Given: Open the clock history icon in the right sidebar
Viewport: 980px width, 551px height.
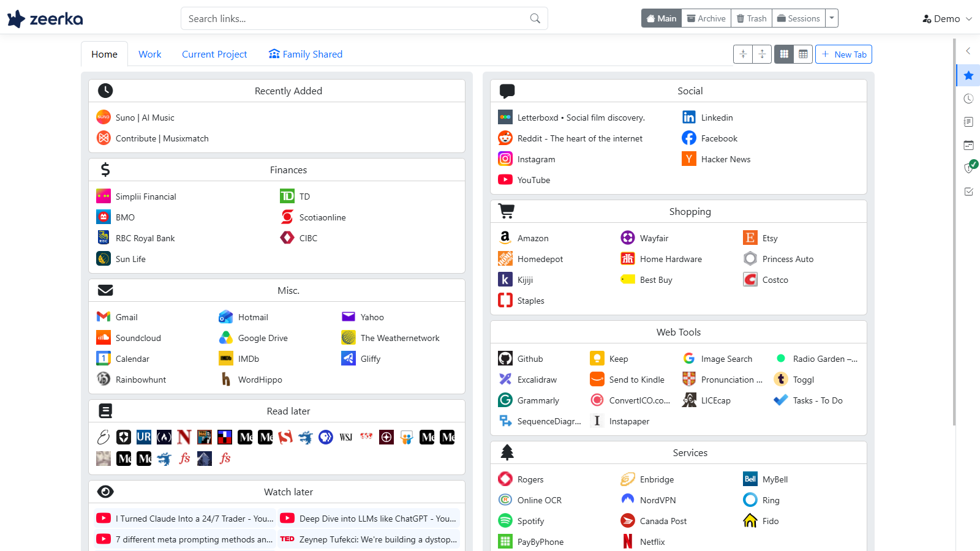Looking at the screenshot, I should point(968,99).
